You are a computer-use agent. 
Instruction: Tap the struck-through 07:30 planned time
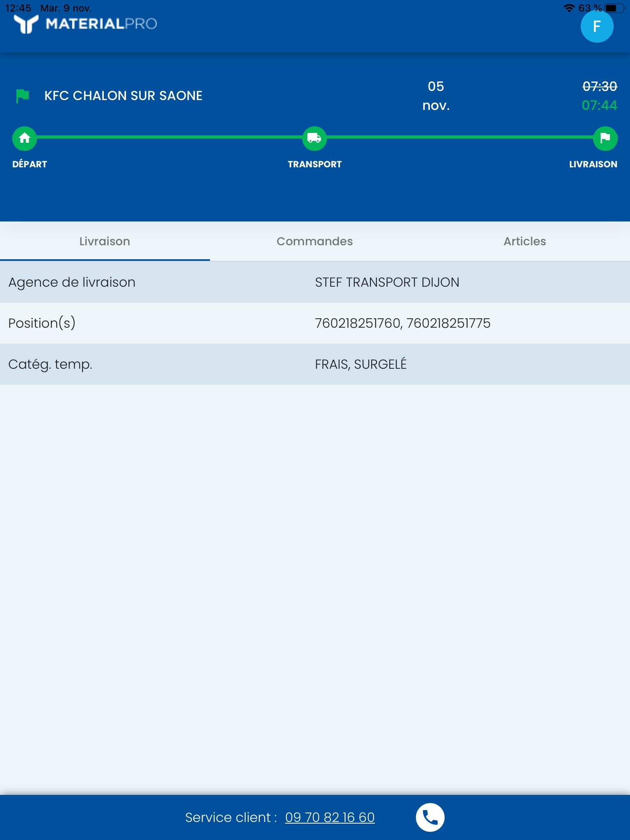pos(600,86)
